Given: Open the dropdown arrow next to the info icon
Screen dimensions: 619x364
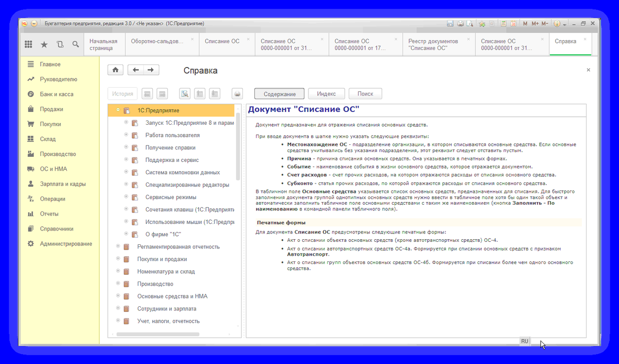Looking at the screenshot, I should coord(565,24).
